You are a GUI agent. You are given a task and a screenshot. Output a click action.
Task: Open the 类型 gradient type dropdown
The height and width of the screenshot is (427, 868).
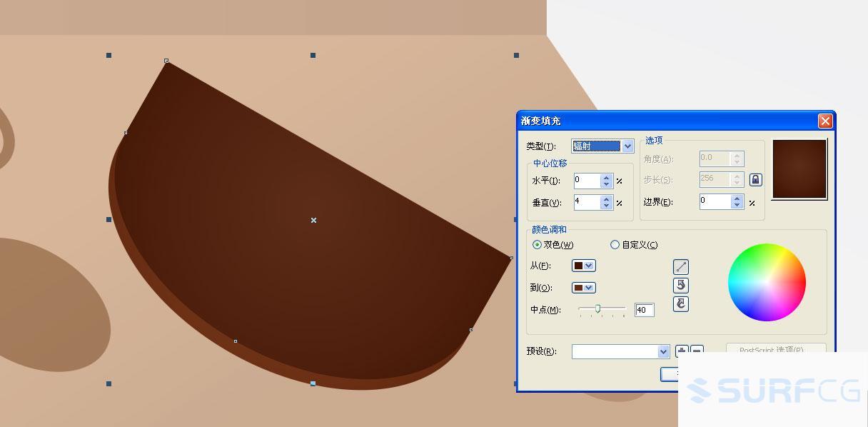tap(627, 146)
